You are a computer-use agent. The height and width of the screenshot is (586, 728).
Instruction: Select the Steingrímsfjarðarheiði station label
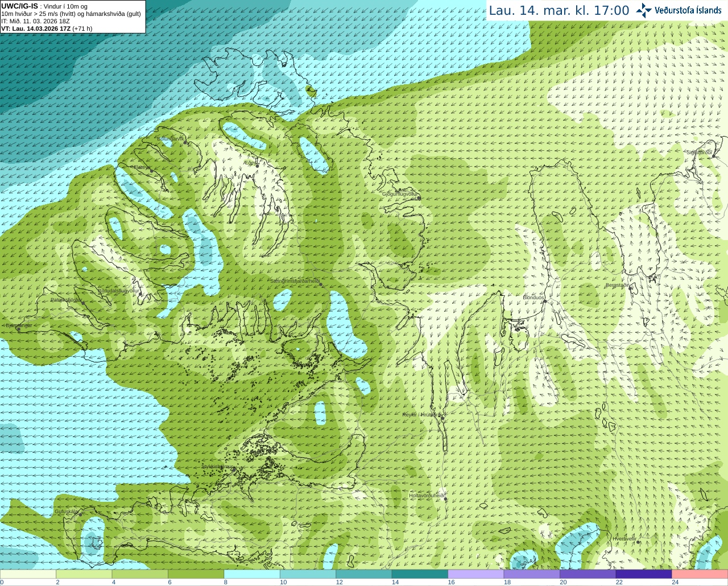coord(294,281)
